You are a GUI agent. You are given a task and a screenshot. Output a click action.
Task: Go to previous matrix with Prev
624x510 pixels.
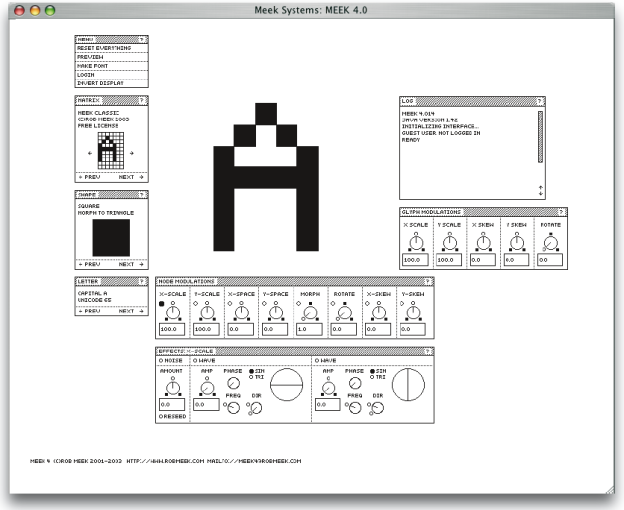(89, 177)
